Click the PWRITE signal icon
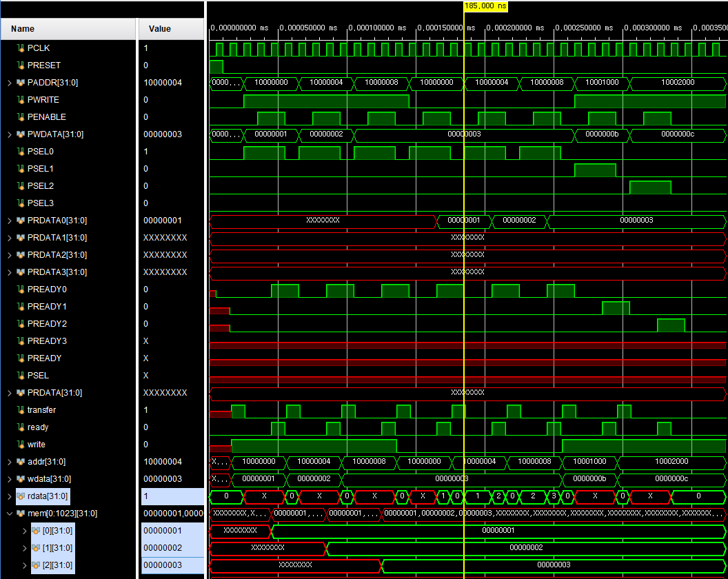Screen dimensions: 728x579 click(x=21, y=100)
